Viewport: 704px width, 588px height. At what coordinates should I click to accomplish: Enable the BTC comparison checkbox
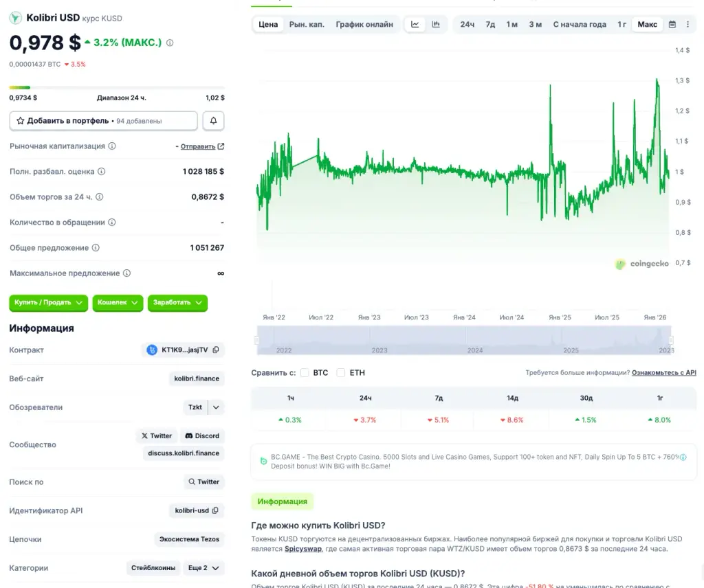point(305,373)
